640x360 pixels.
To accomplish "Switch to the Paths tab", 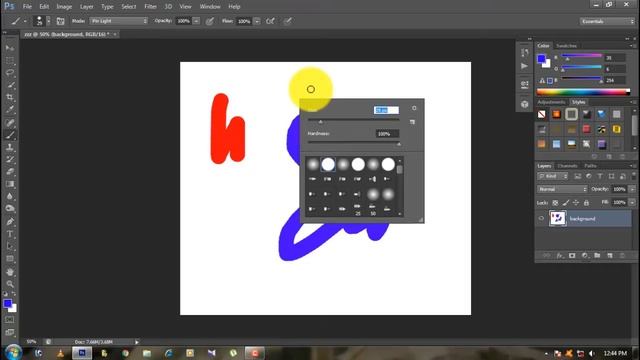I will (590, 166).
